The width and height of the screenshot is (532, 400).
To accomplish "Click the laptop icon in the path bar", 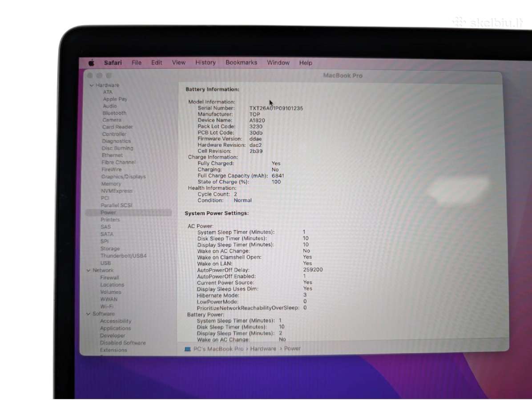I will [x=187, y=349].
